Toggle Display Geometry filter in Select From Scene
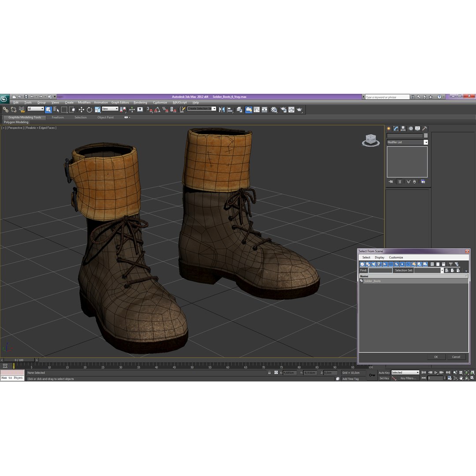Screen dimensions: 476x476 (362, 264)
